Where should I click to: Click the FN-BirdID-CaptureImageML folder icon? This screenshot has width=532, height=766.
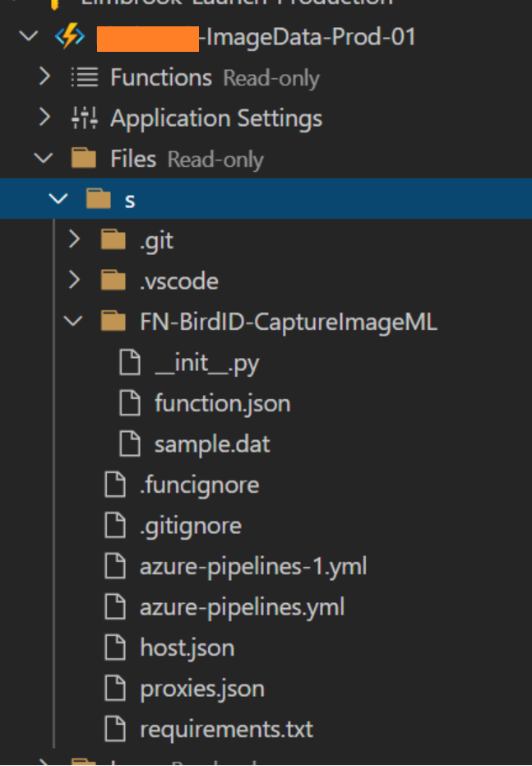(x=113, y=322)
